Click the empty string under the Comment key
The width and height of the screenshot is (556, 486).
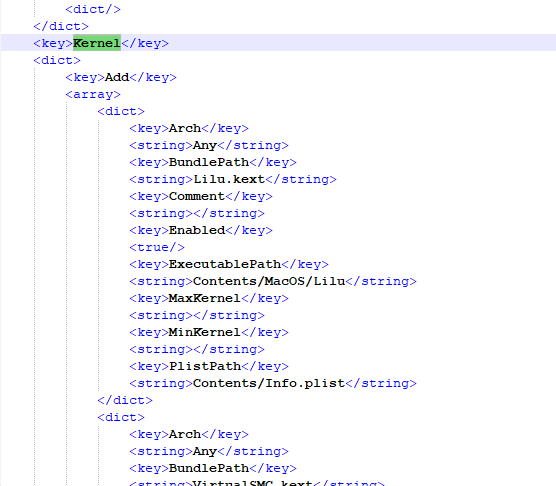coord(197,213)
